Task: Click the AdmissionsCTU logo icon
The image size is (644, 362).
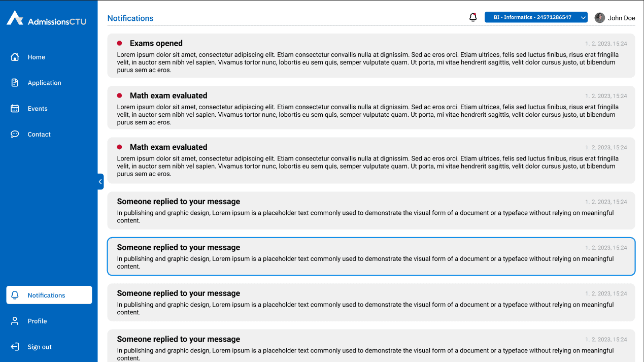Action: [15, 18]
